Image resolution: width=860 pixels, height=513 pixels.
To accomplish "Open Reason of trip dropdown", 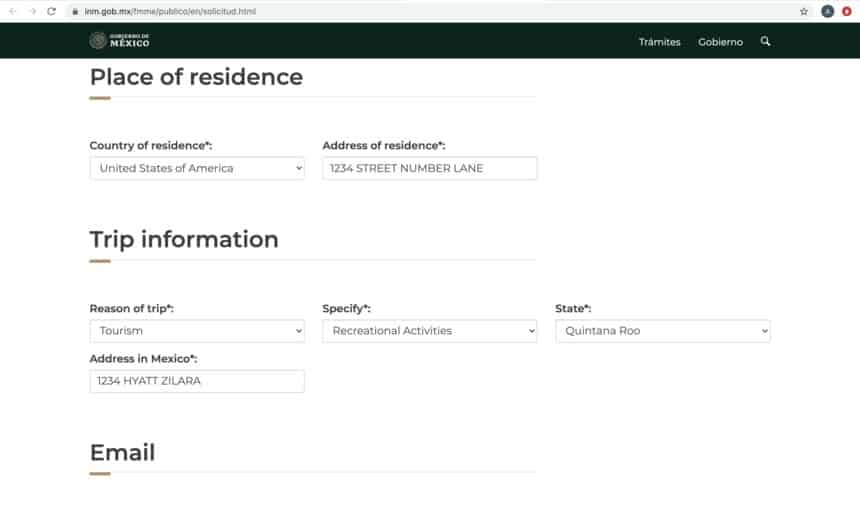I will click(197, 331).
